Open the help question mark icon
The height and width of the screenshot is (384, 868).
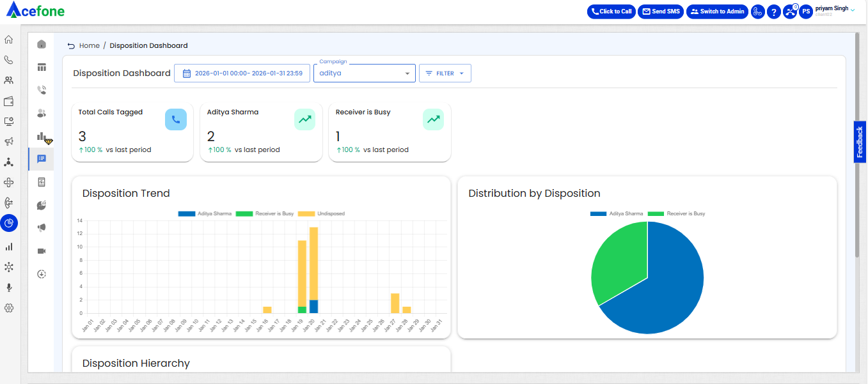click(774, 12)
